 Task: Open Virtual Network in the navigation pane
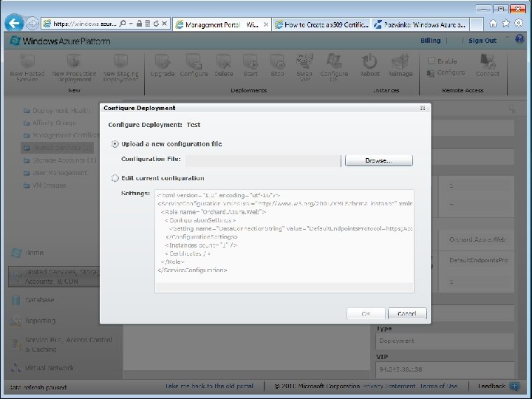[42, 368]
